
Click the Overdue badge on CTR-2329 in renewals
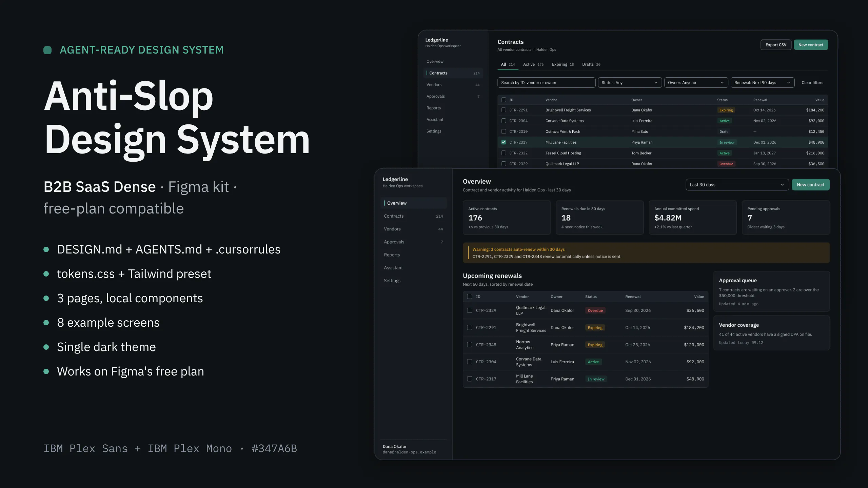coord(595,310)
